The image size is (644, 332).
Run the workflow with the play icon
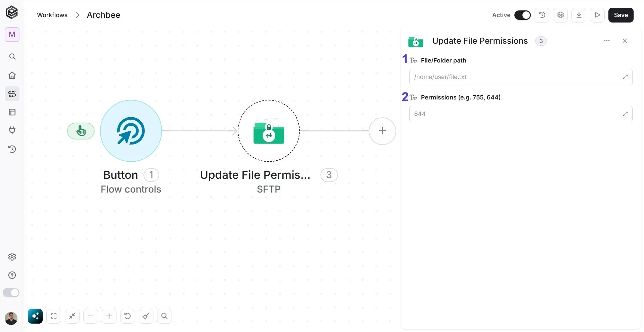(x=597, y=15)
